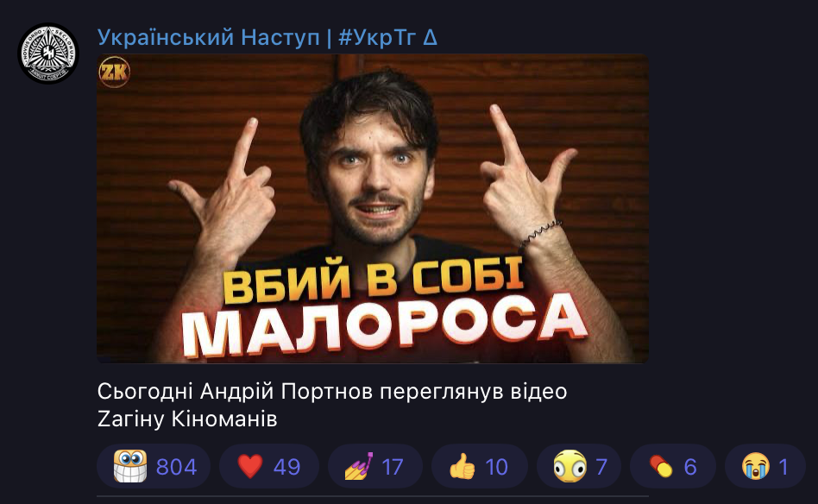818x504 pixels.
Task: Click the 804 reaction count
Action: [176, 467]
